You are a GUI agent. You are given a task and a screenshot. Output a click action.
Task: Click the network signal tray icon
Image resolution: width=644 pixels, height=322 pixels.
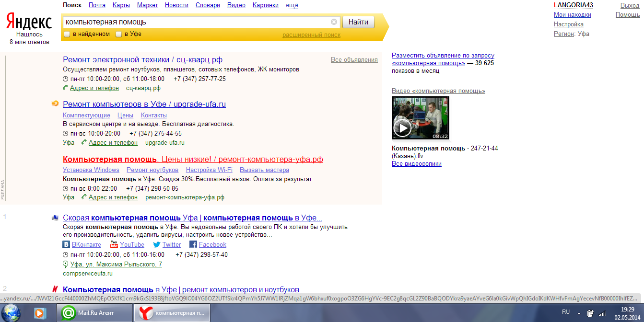coord(602,313)
